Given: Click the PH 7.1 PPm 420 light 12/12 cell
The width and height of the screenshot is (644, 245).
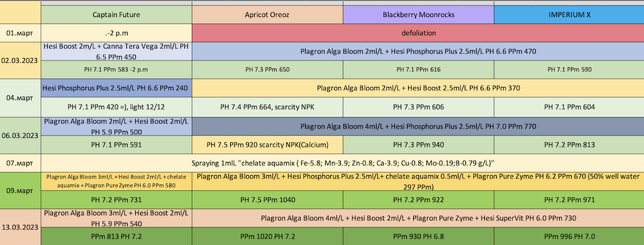Looking at the screenshot, I should point(116,107).
